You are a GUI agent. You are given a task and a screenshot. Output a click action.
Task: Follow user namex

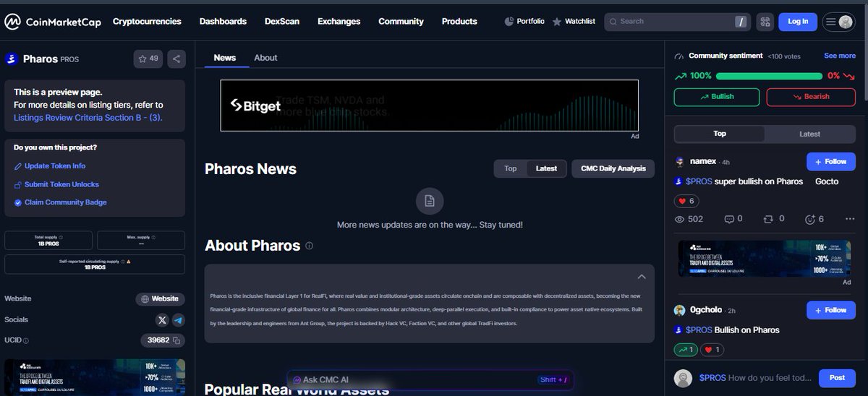coord(830,162)
